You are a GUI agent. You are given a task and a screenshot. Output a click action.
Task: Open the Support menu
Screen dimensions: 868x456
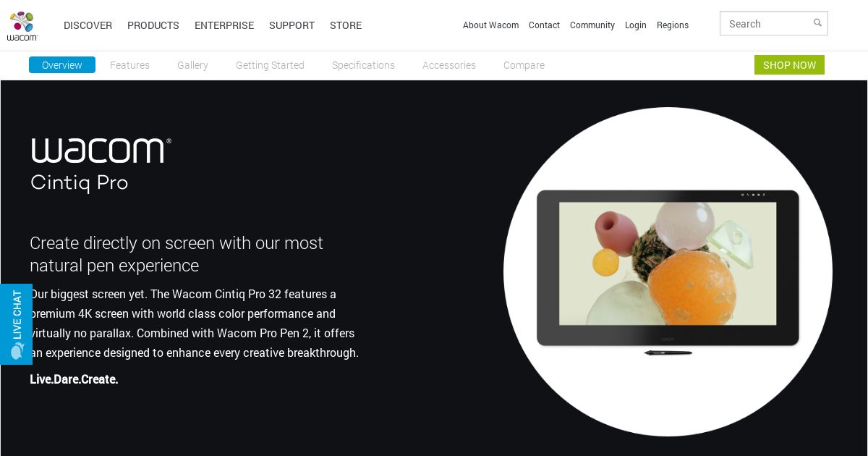[292, 25]
